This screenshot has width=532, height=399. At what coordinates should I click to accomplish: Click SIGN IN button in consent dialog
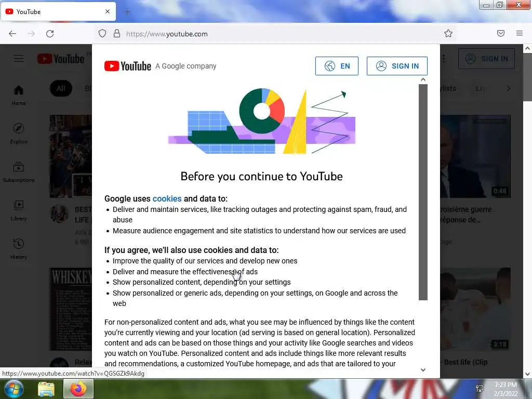(397, 66)
